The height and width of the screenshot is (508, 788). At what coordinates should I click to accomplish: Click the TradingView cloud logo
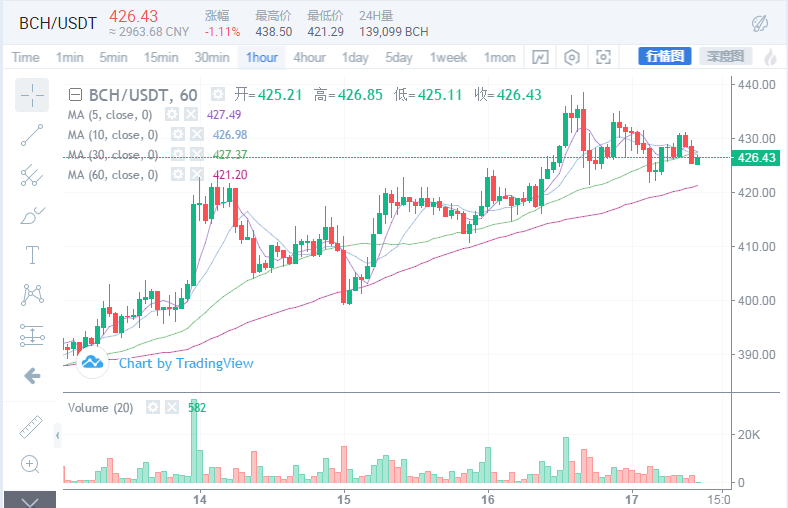[92, 362]
